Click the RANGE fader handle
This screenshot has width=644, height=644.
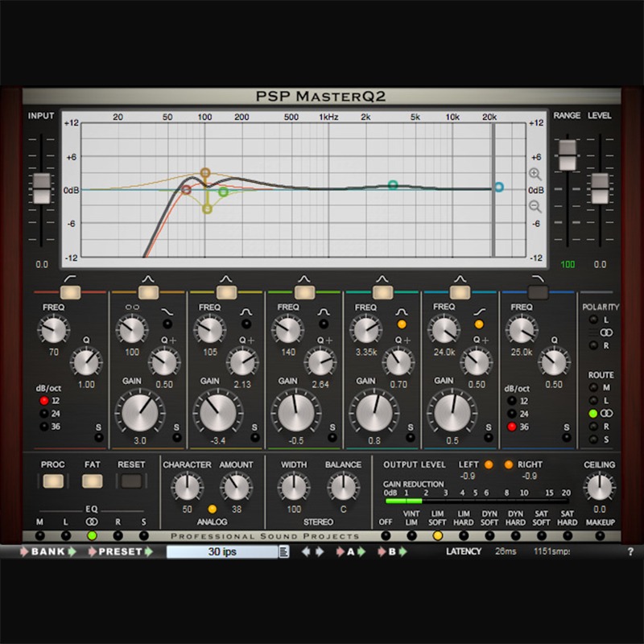point(568,155)
